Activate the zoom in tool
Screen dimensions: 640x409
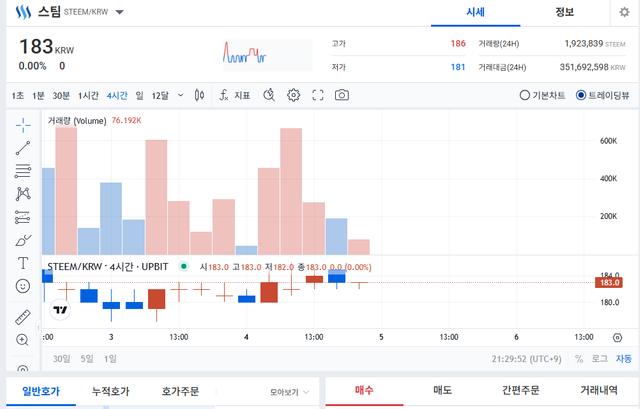pos(22,340)
